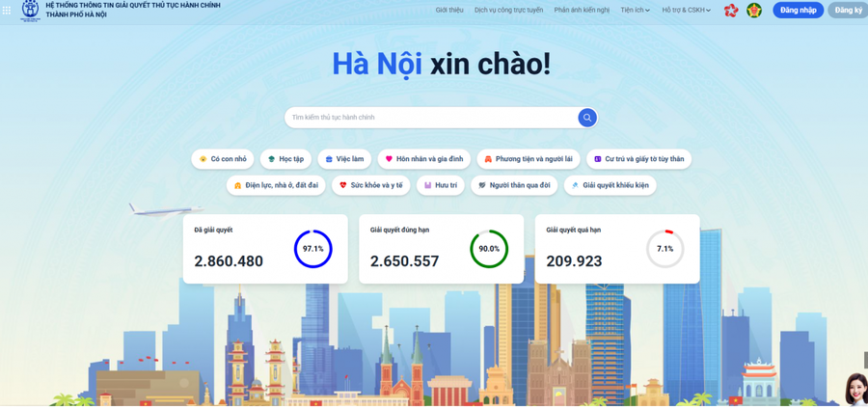Click the 90.0% green progress ring

(x=489, y=249)
